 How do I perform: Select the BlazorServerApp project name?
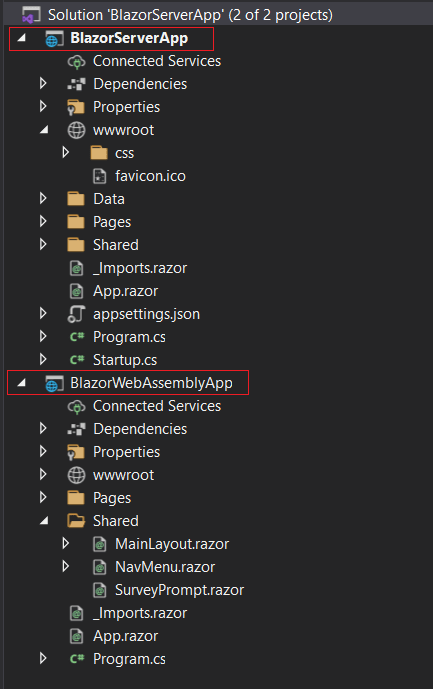point(129,38)
